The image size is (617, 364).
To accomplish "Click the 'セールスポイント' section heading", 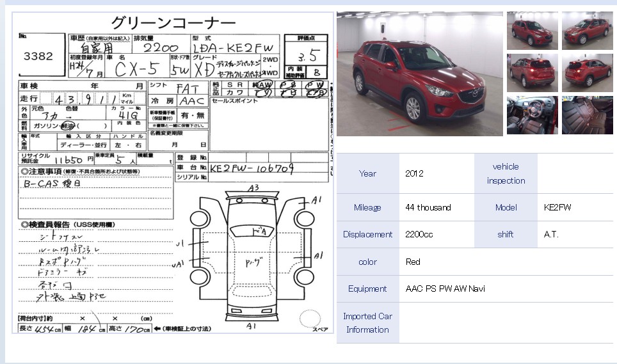I will click(235, 101).
